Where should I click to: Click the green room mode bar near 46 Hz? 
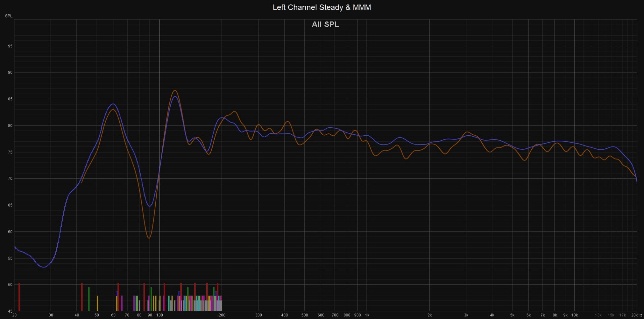click(x=89, y=299)
